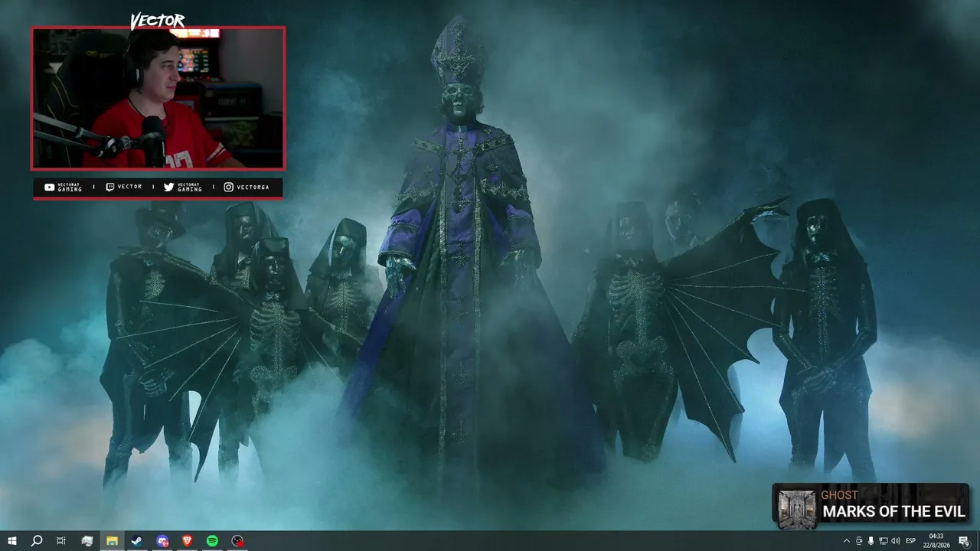Click the "VECTOR" logo above the webcam
This screenshot has width=980, height=551.
click(x=158, y=21)
